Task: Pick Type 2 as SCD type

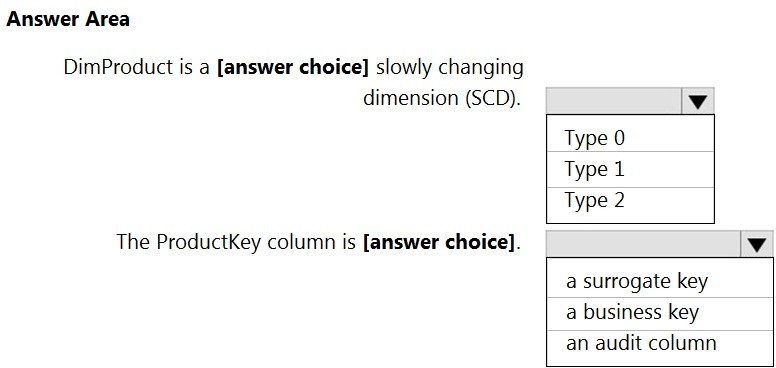Action: click(630, 201)
